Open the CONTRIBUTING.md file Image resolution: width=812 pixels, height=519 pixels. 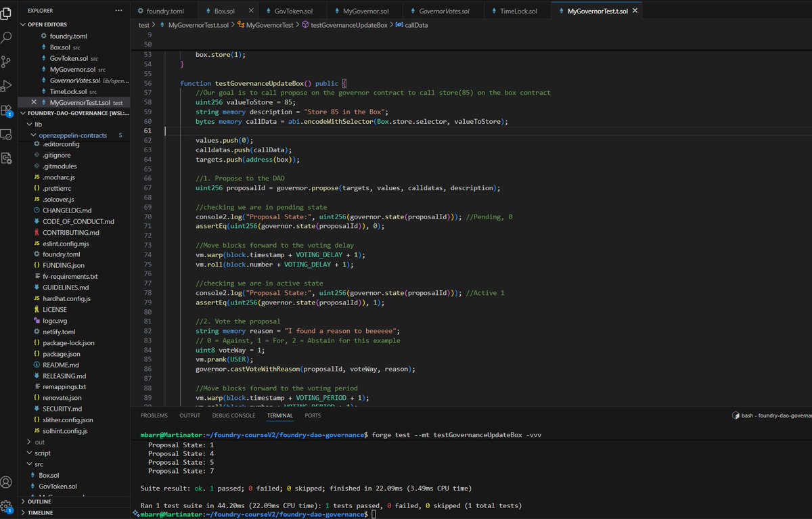coord(70,232)
